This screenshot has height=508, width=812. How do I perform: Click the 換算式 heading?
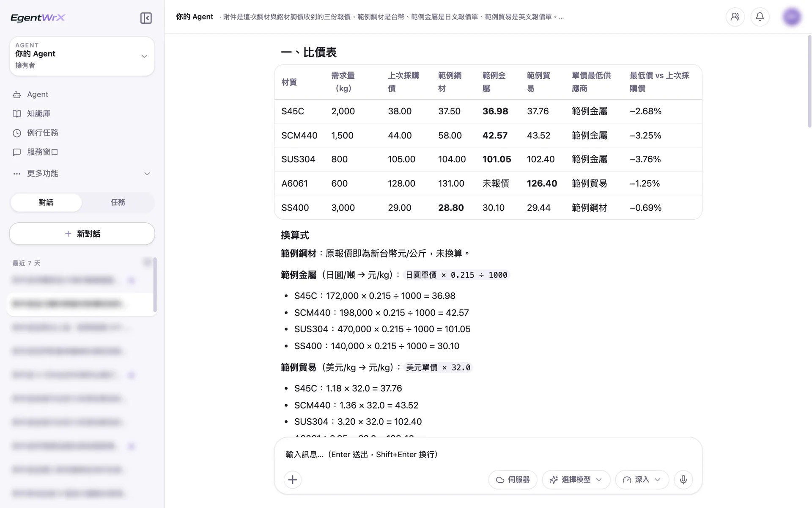(295, 235)
